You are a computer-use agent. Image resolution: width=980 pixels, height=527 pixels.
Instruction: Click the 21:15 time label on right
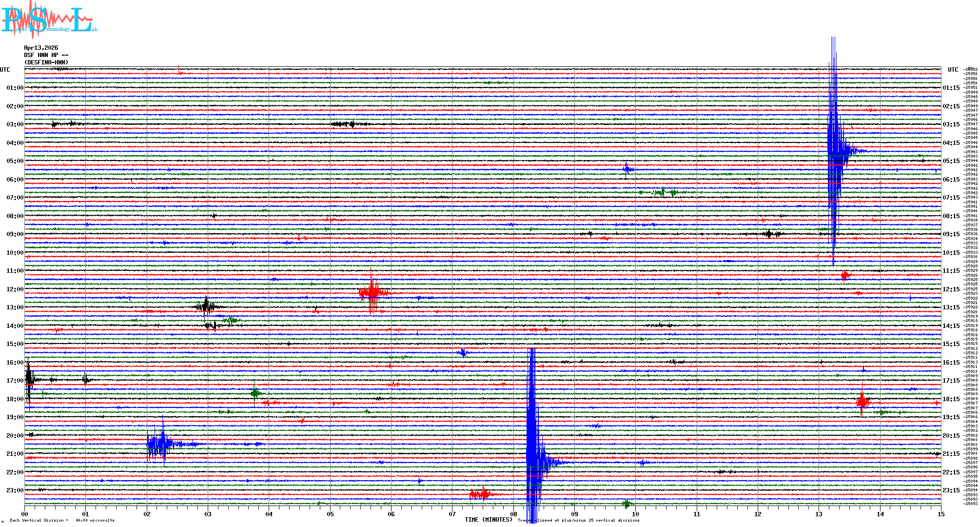pos(951,454)
